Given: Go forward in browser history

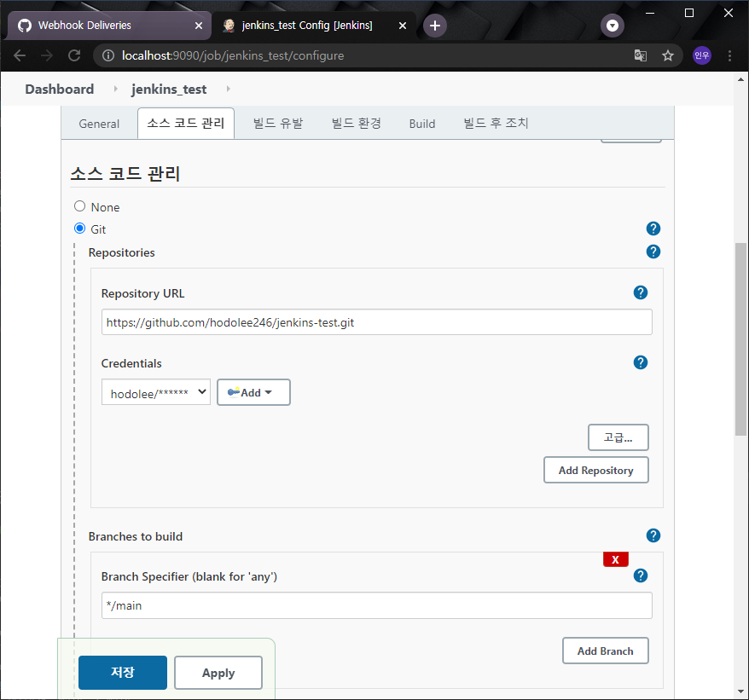Looking at the screenshot, I should click(x=47, y=56).
